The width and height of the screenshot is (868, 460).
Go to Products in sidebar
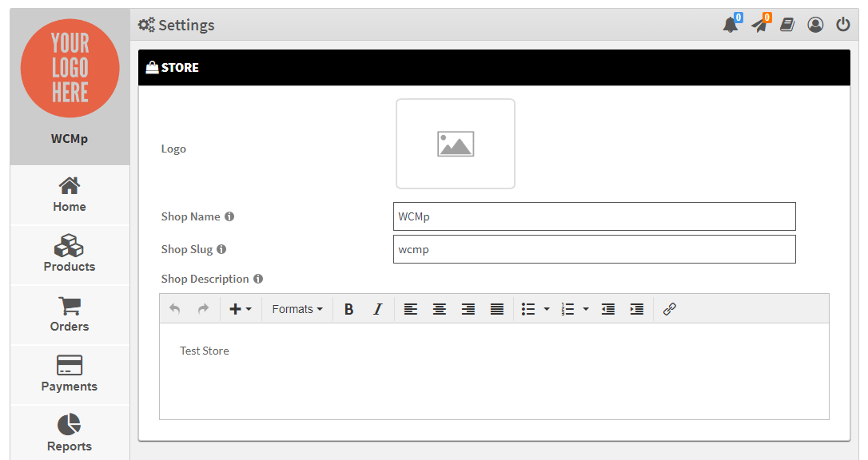[70, 255]
